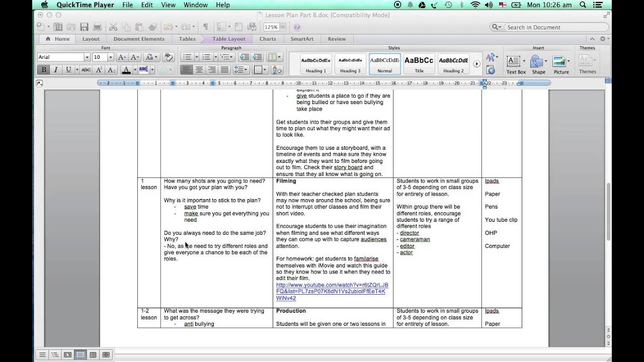The width and height of the screenshot is (644, 362).
Task: Open the Change Styles menu
Action: pyautogui.click(x=491, y=57)
